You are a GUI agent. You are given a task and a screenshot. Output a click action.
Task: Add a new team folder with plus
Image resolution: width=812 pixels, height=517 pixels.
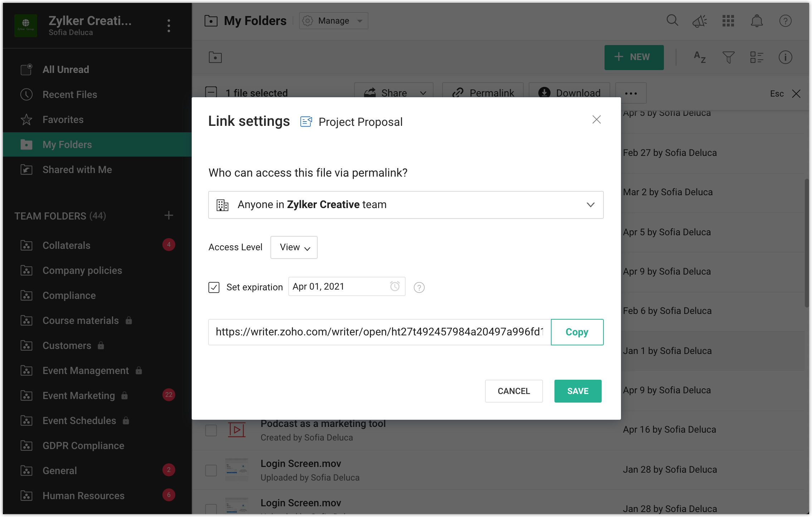pyautogui.click(x=169, y=215)
